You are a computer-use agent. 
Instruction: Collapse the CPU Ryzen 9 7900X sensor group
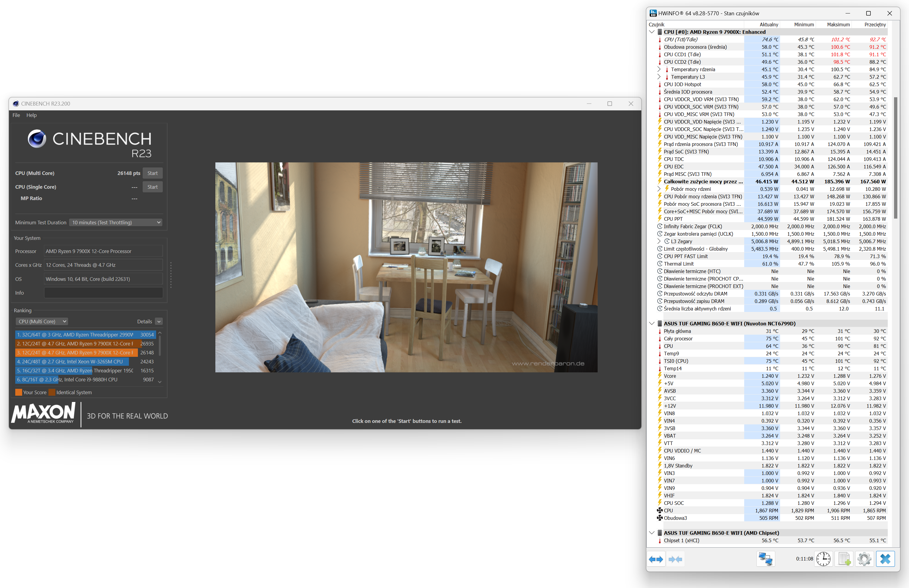coord(652,32)
